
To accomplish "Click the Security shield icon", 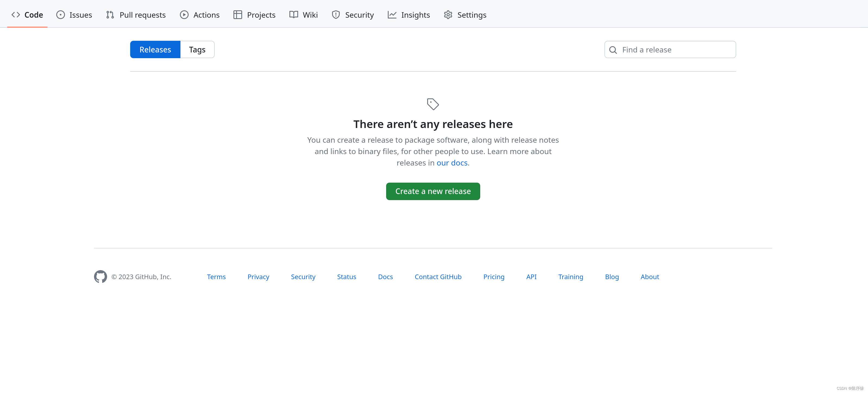I will point(335,14).
